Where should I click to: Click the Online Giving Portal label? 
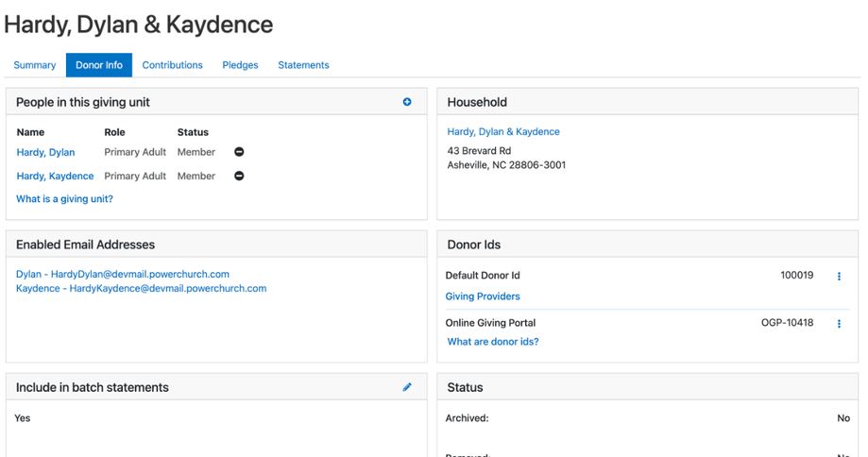pyautogui.click(x=490, y=323)
